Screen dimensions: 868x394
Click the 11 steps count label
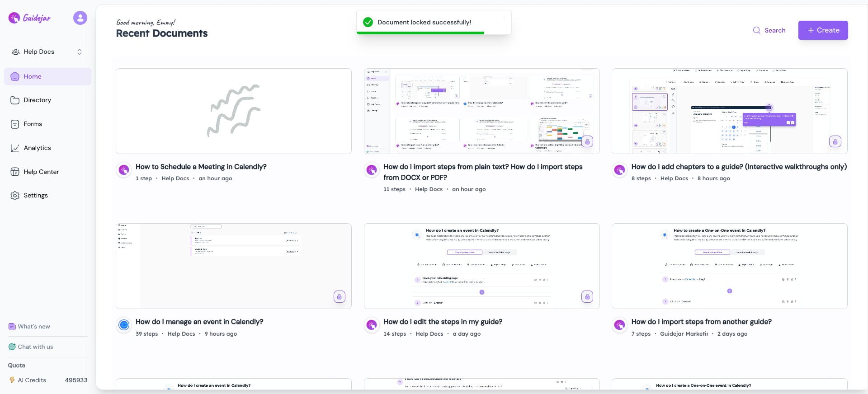(x=394, y=189)
